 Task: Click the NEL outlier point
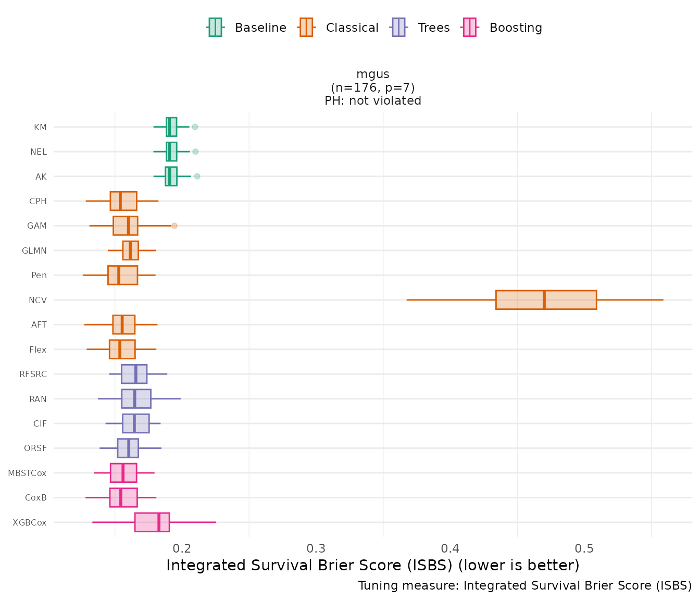tap(195, 152)
